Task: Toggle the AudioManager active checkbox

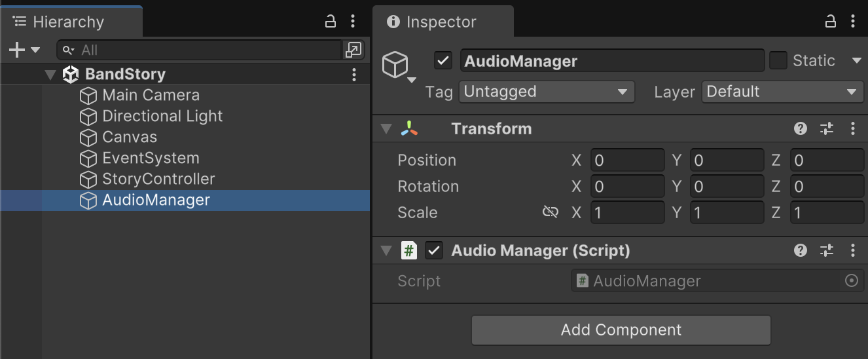Action: 443,61
